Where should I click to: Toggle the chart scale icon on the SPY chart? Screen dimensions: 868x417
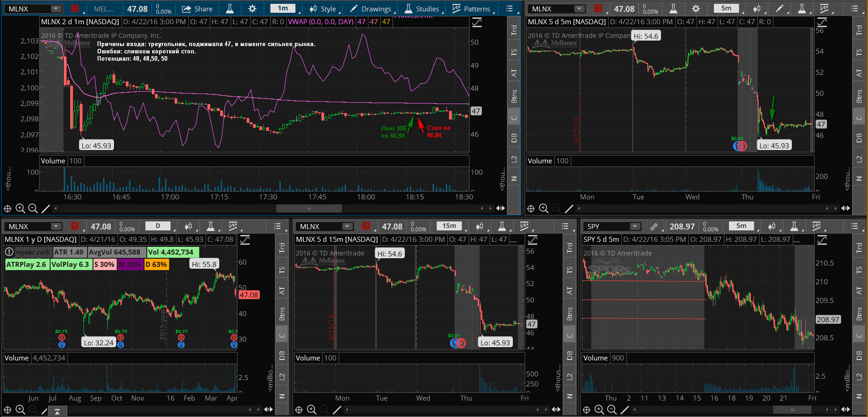click(x=822, y=240)
